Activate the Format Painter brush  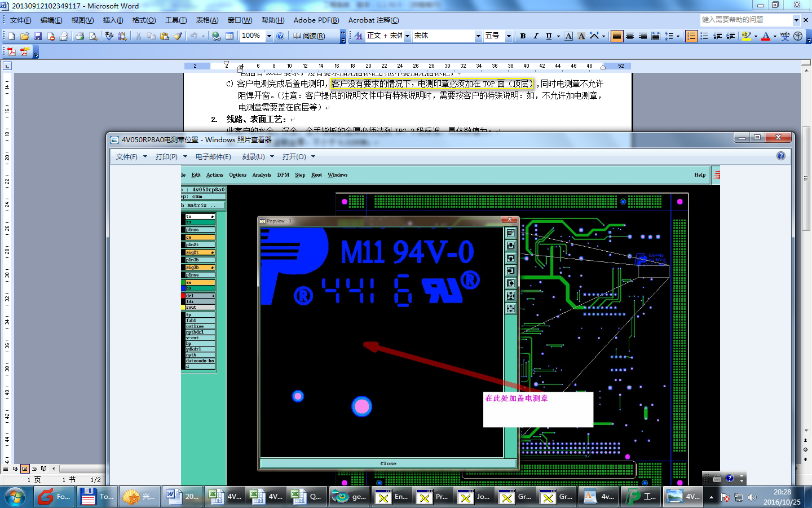[x=178, y=36]
